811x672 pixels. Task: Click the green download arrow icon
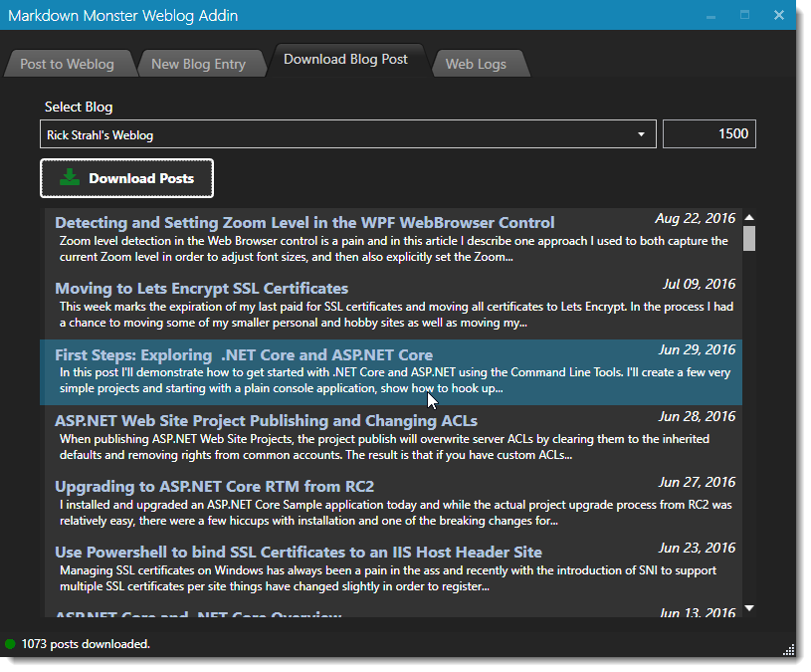click(70, 177)
